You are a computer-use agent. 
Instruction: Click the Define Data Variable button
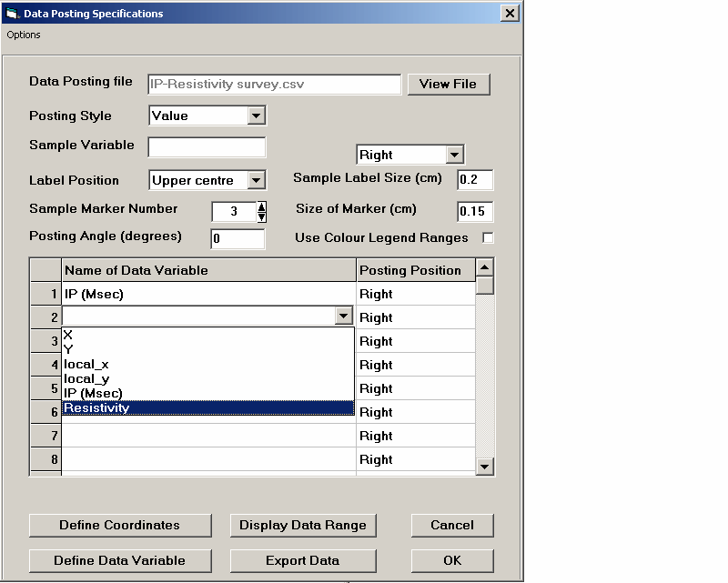click(120, 561)
